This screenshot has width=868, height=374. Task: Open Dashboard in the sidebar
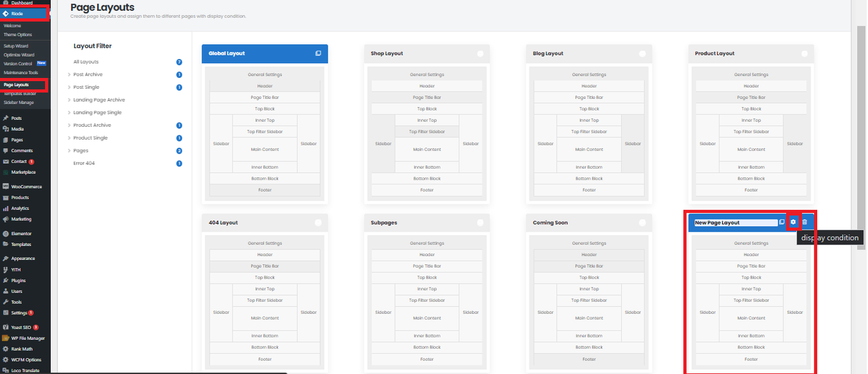coord(22,3)
